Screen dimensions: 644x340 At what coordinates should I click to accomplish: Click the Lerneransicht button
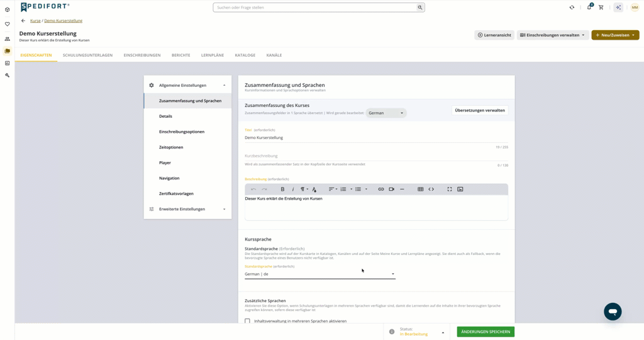(x=494, y=35)
